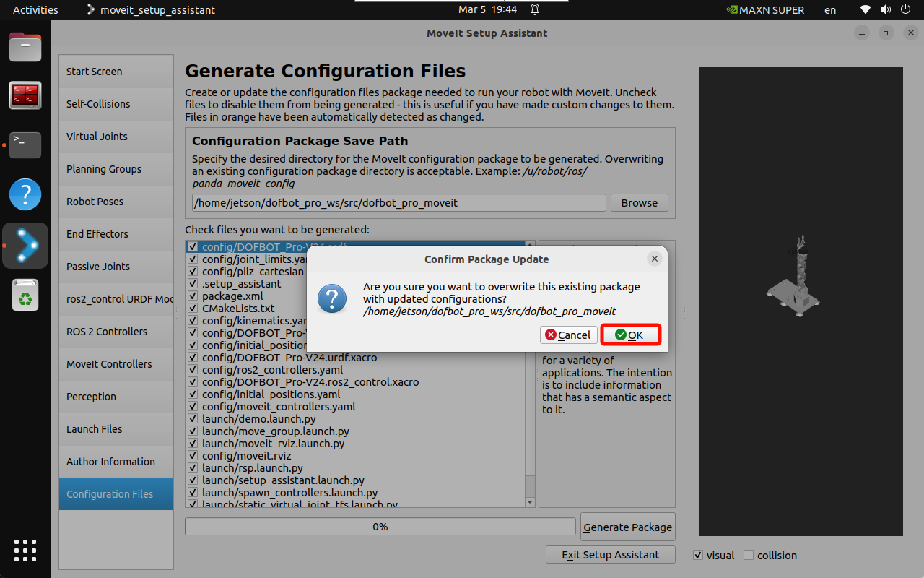Screen dimensions: 924x578
Task: Click the power icon in the top bar
Action: pos(905,10)
